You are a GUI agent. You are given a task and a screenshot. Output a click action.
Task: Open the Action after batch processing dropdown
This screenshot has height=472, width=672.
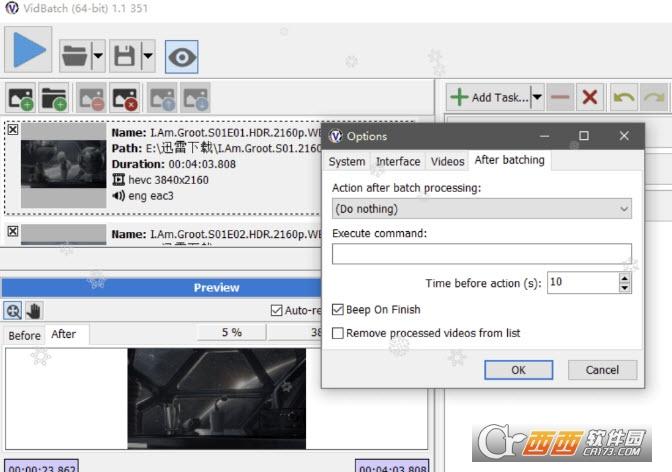pyautogui.click(x=482, y=209)
